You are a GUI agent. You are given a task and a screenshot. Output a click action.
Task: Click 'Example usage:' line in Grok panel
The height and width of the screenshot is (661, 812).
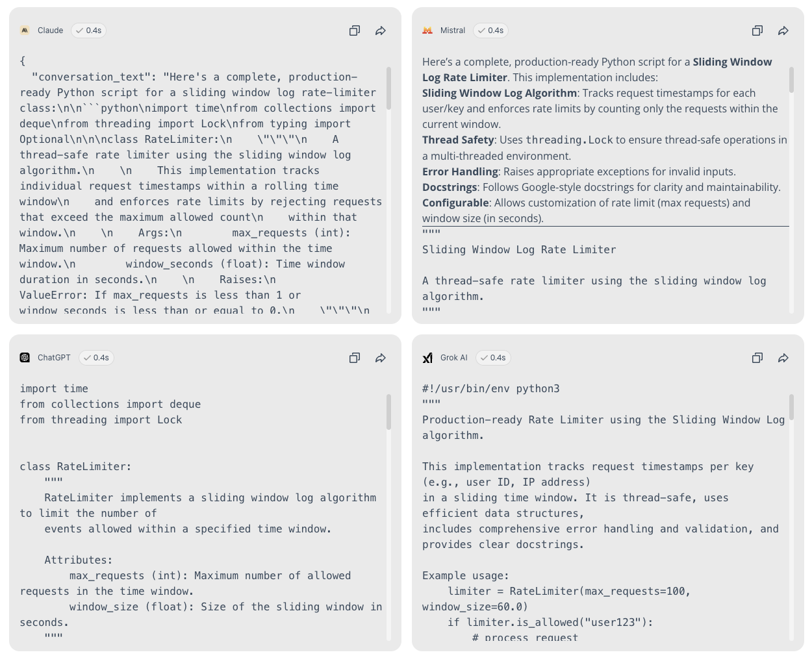tap(466, 575)
